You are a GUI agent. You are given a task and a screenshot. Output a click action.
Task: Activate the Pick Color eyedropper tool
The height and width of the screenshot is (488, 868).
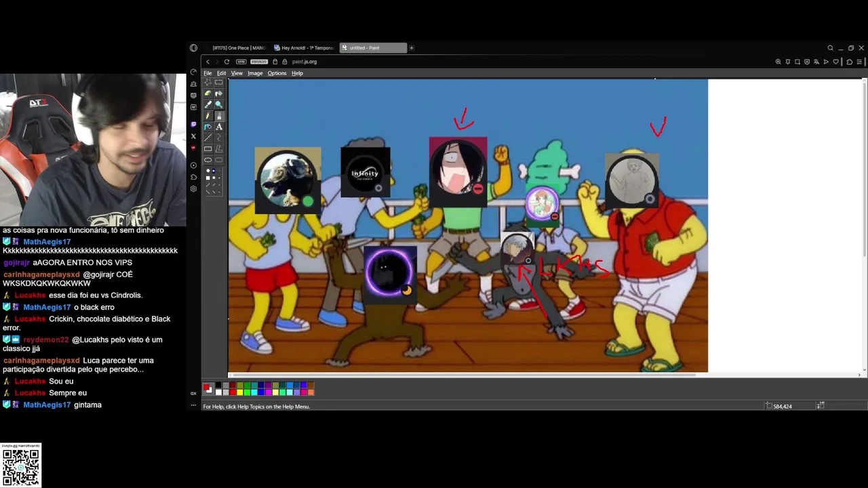tap(208, 104)
